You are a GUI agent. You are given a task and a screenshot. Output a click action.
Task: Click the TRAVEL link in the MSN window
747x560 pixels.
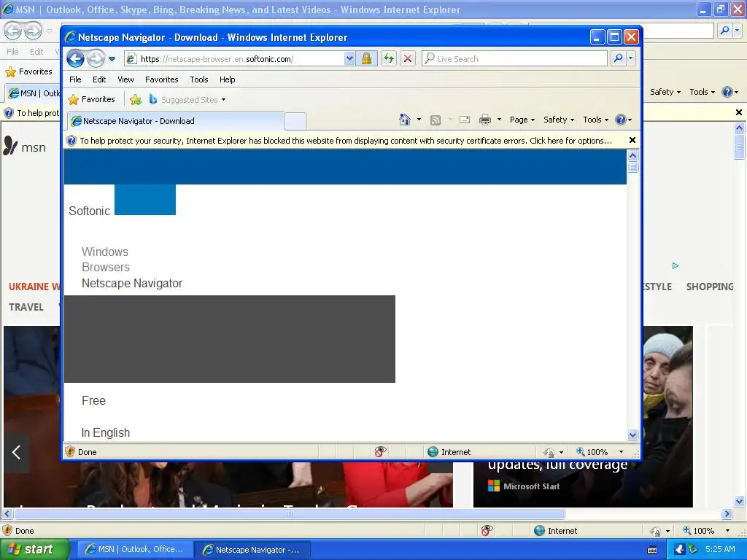tap(26, 307)
